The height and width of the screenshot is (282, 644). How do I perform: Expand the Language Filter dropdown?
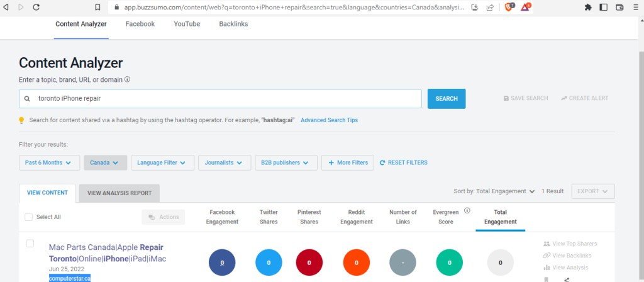pyautogui.click(x=162, y=162)
